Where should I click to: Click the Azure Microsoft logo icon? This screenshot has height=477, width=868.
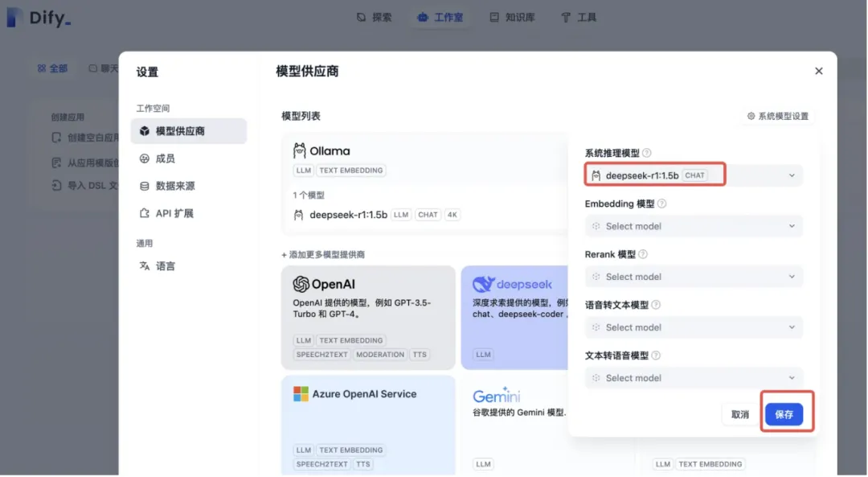tap(301, 394)
